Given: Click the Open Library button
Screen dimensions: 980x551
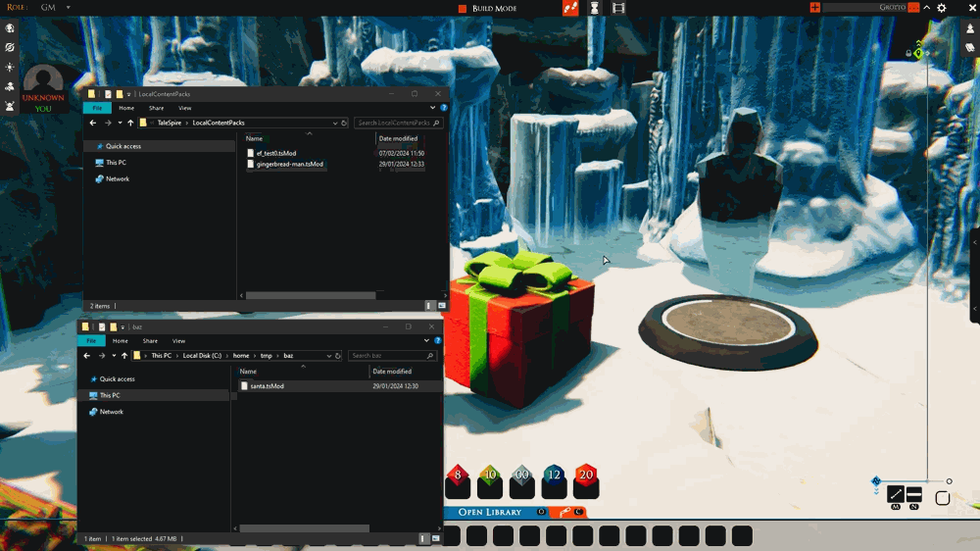Looking at the screenshot, I should tap(490, 512).
